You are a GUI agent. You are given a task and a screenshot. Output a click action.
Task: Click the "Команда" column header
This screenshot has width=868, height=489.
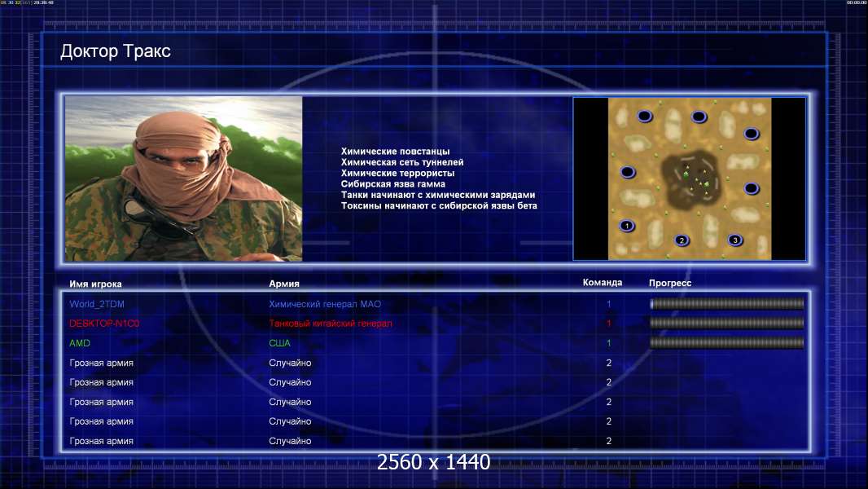(x=603, y=283)
